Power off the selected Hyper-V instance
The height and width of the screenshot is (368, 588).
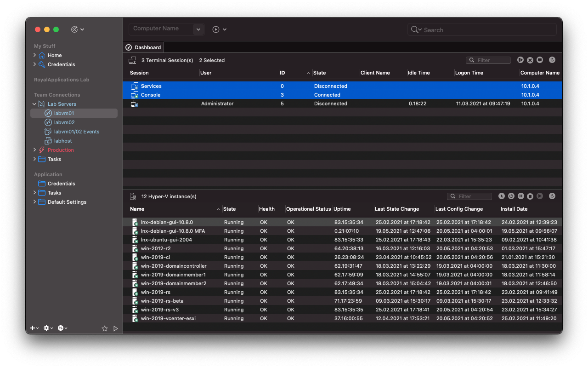[511, 196]
